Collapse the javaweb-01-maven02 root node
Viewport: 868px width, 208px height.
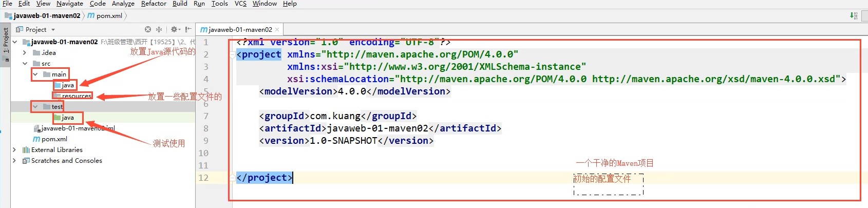[14, 42]
